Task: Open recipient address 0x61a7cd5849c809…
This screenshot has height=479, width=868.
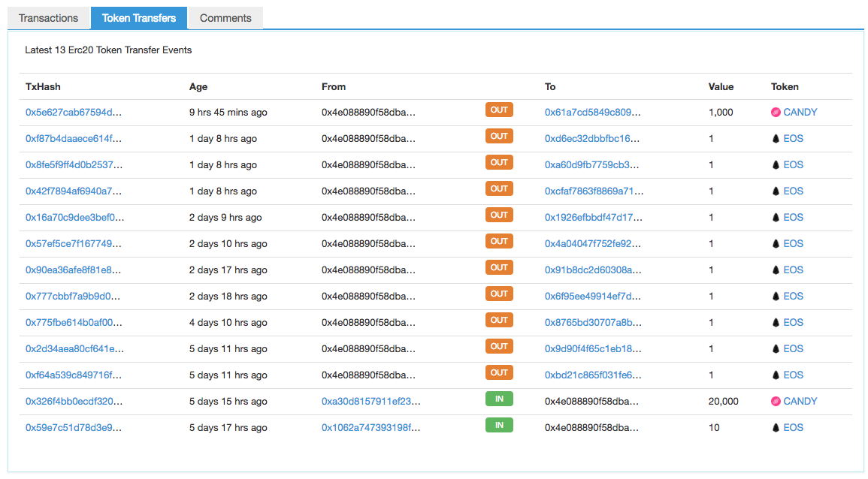Action: point(593,113)
